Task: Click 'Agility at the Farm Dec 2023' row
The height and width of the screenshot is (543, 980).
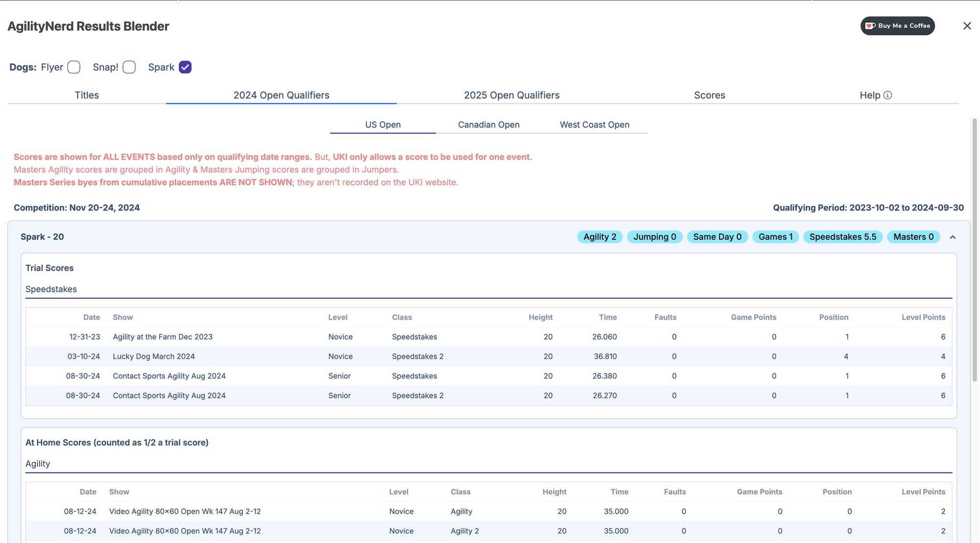Action: (x=489, y=337)
